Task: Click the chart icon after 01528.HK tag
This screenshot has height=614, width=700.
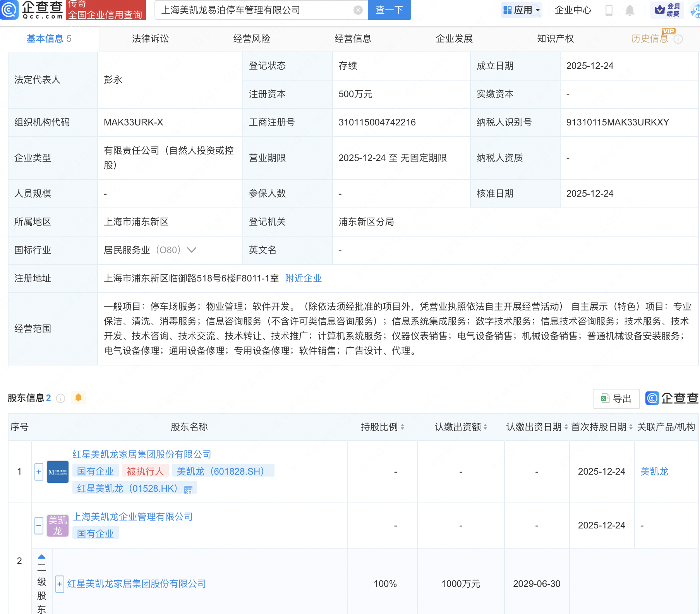Action: point(189,489)
